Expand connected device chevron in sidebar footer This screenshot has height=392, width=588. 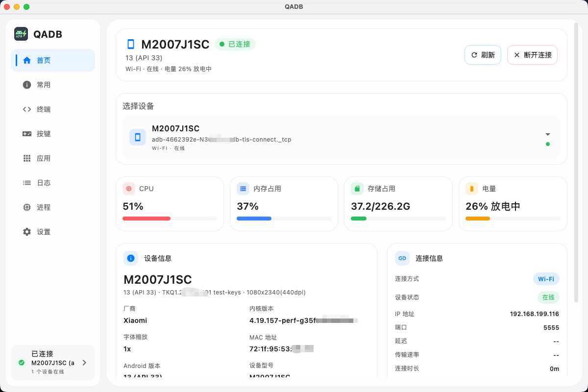[x=84, y=363]
